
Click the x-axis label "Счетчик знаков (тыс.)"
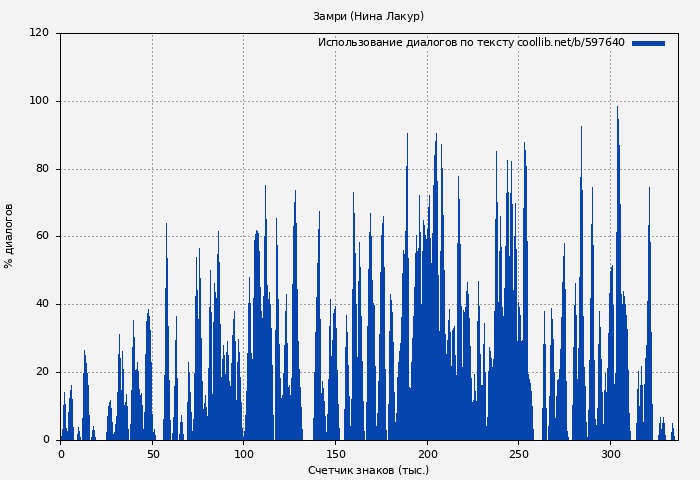click(368, 470)
